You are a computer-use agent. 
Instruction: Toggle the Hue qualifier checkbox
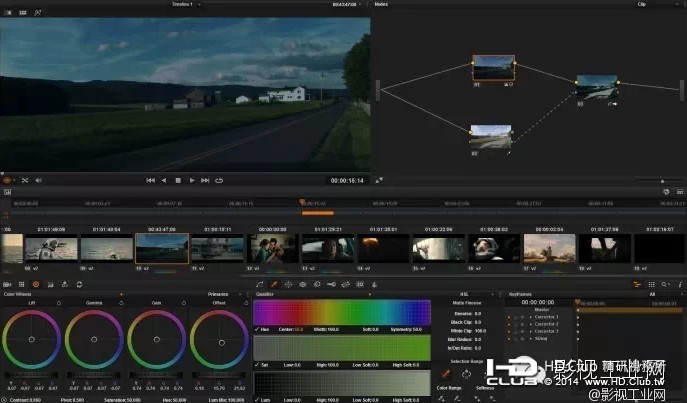tap(258, 330)
